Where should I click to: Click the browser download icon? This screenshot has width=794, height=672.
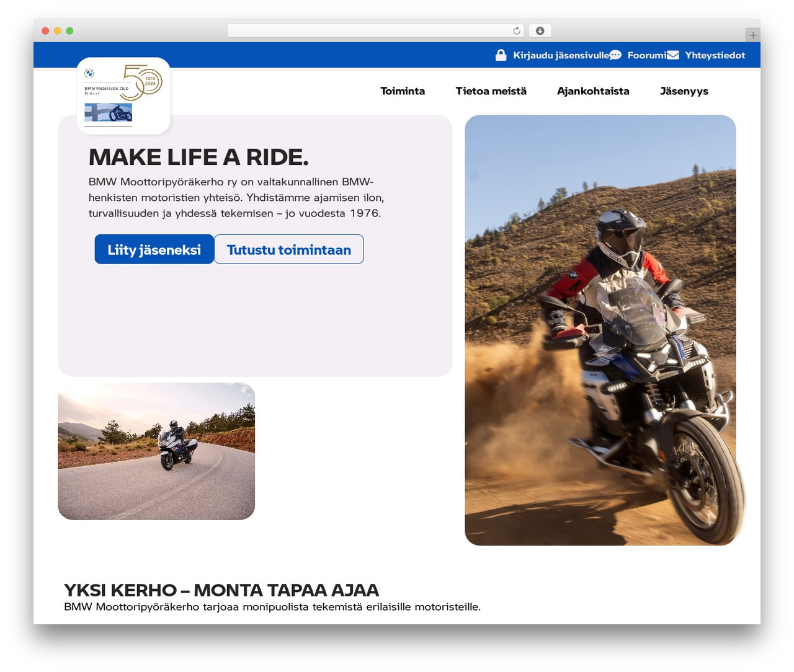(x=540, y=31)
